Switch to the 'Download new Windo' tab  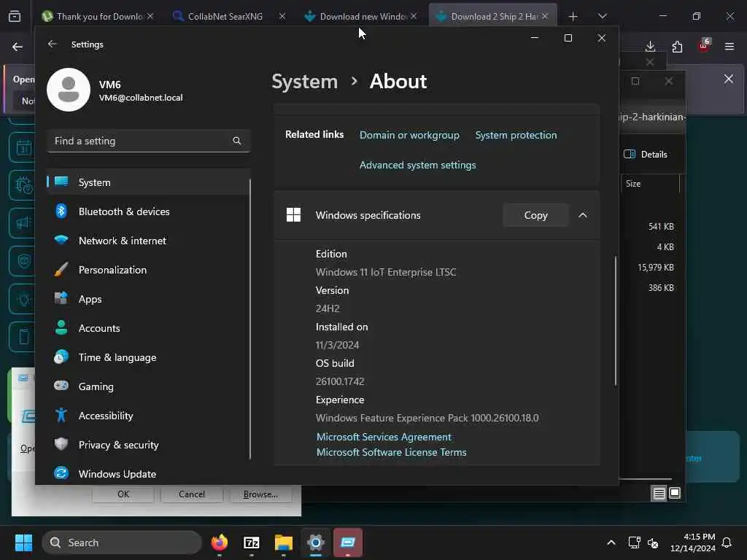[x=360, y=16]
